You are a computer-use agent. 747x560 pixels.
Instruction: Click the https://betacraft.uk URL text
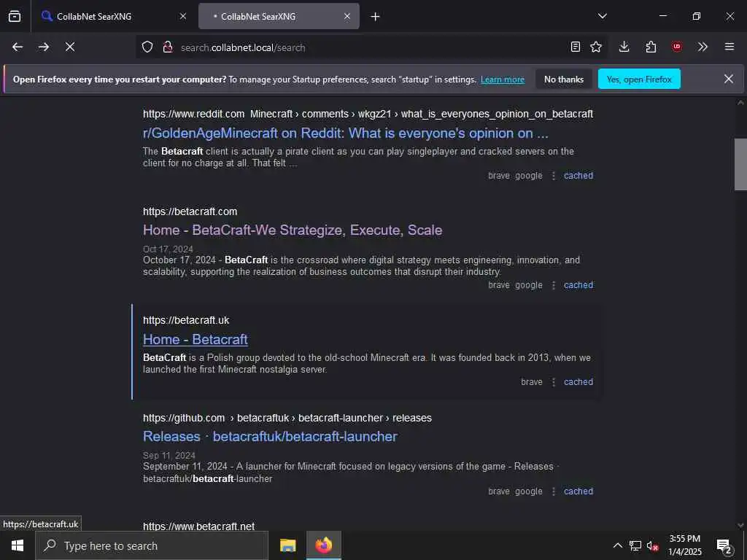(186, 321)
